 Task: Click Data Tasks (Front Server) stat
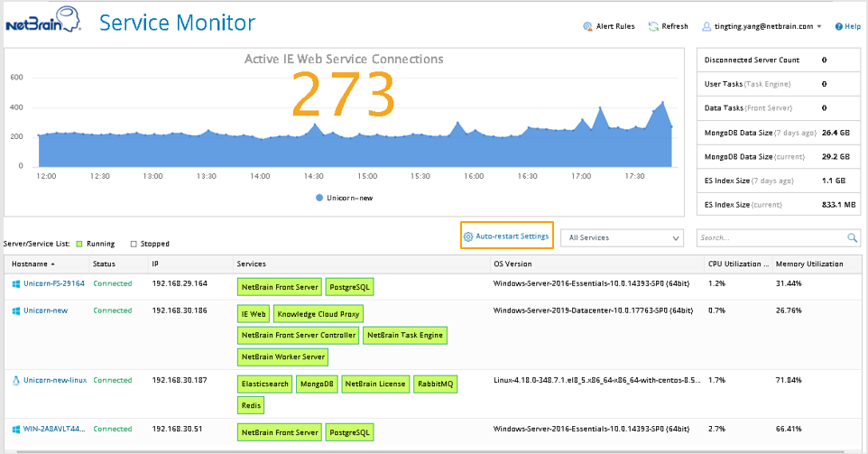(779, 108)
